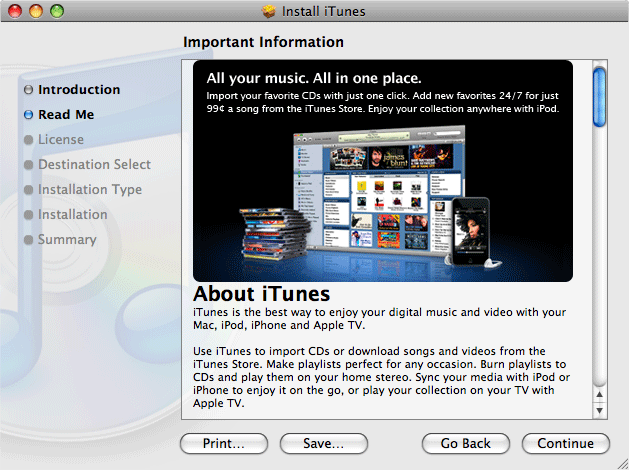
Task: Click the License step label
Action: tap(61, 140)
